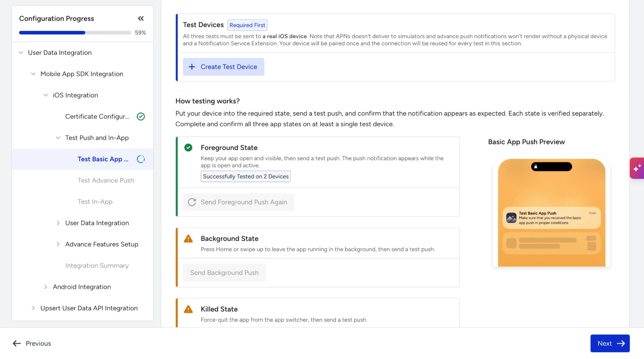
Task: Go to the Next step
Action: coord(610,343)
